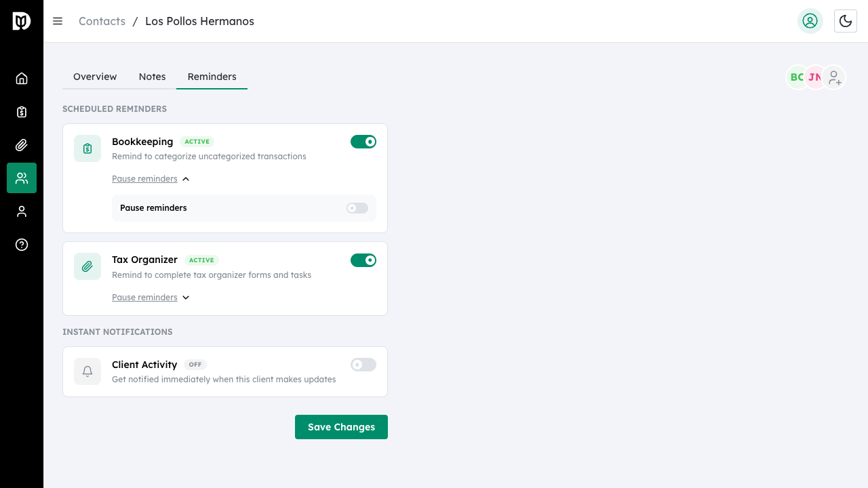Open the user profile avatar icon
The height and width of the screenshot is (488, 868).
[810, 21]
